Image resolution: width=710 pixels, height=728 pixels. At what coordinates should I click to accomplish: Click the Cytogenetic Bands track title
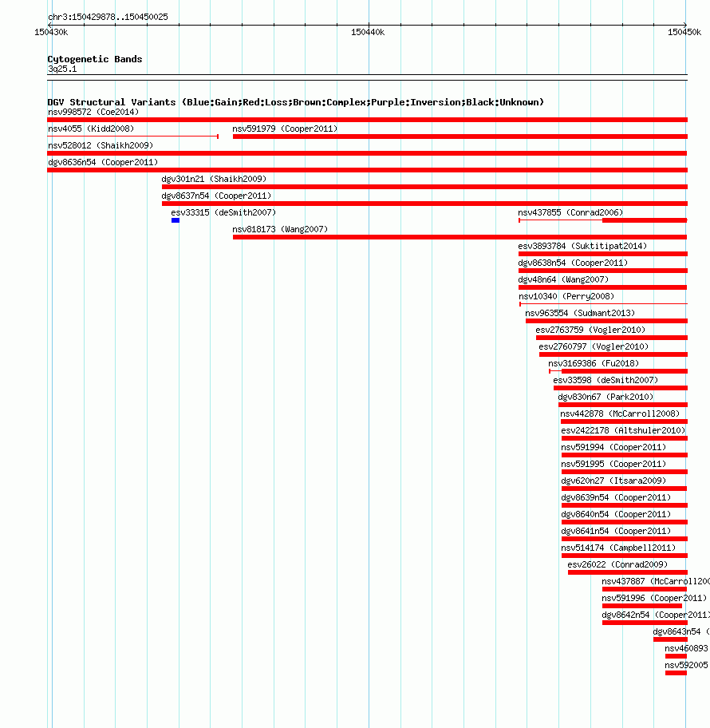[x=95, y=59]
